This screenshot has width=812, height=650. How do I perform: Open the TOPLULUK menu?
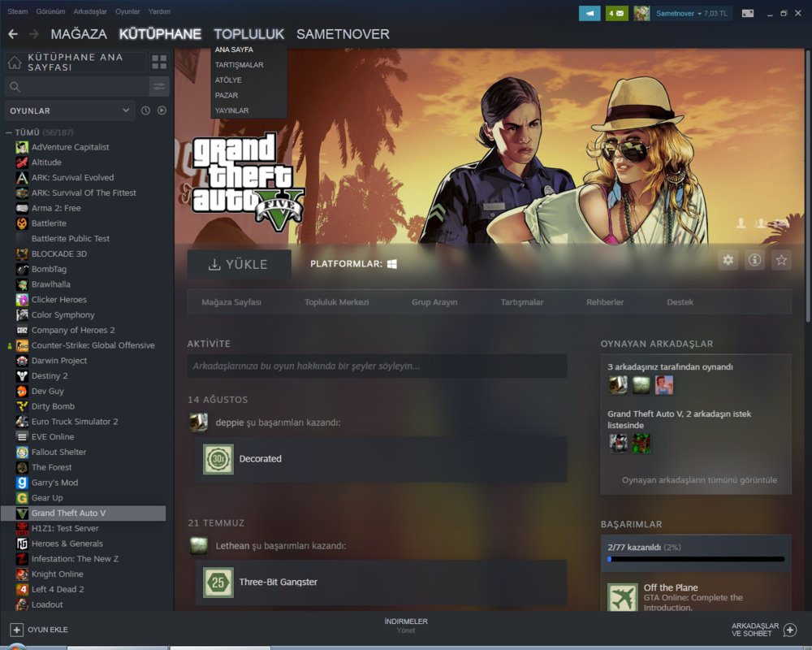tap(249, 34)
